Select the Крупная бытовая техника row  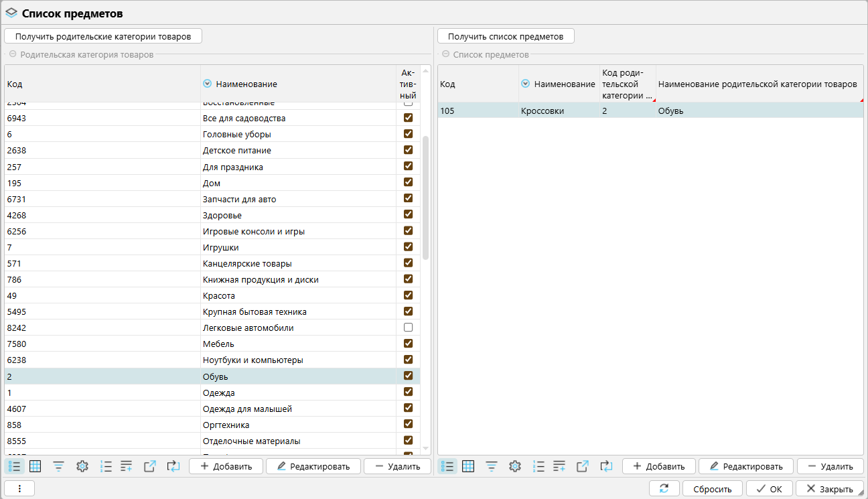[212, 311]
